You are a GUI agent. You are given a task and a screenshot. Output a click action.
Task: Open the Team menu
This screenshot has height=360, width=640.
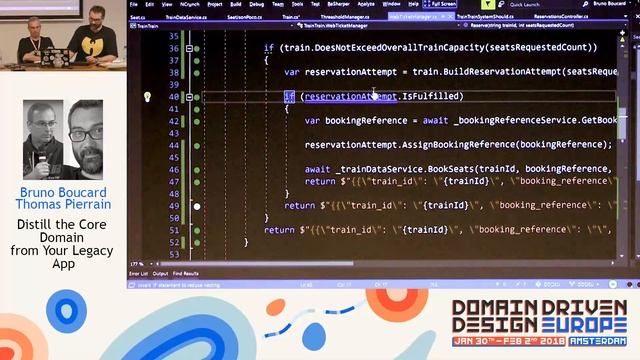pyautogui.click(x=278, y=4)
